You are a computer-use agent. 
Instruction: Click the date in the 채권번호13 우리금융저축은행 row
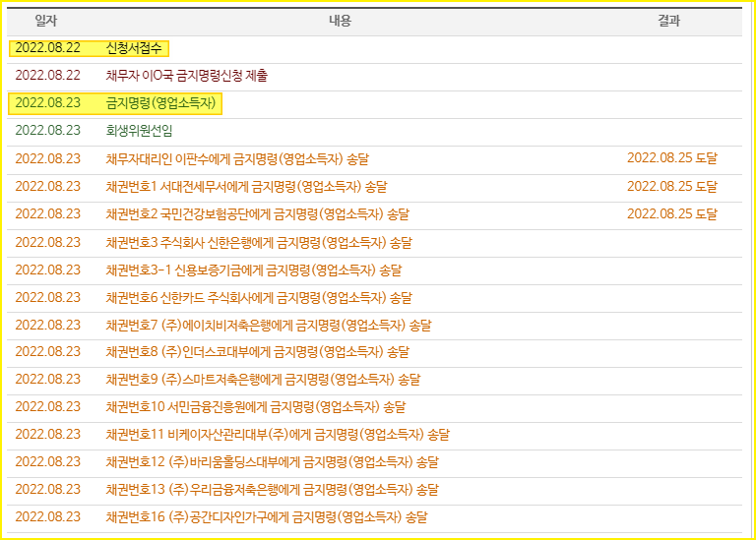47,490
